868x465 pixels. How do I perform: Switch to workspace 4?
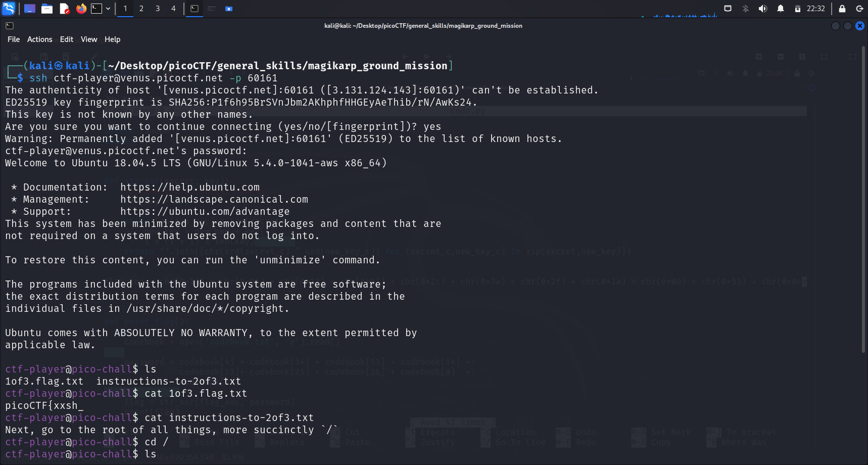(173, 9)
